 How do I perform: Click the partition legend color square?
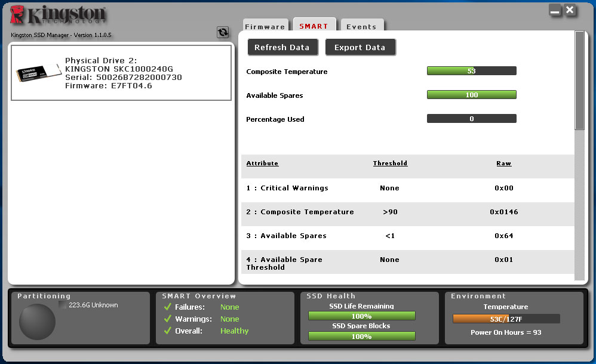pos(62,305)
